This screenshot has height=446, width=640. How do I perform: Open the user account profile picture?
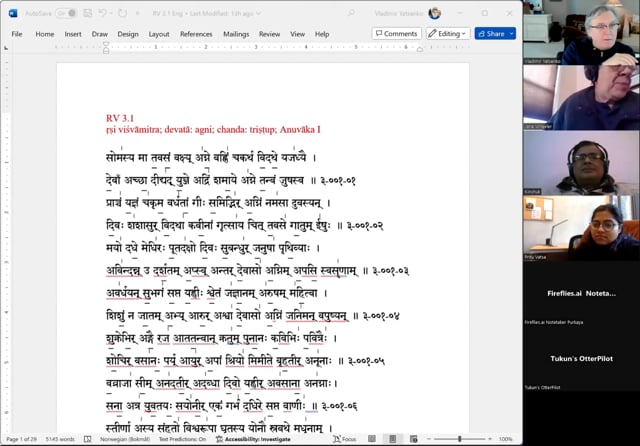pos(435,13)
